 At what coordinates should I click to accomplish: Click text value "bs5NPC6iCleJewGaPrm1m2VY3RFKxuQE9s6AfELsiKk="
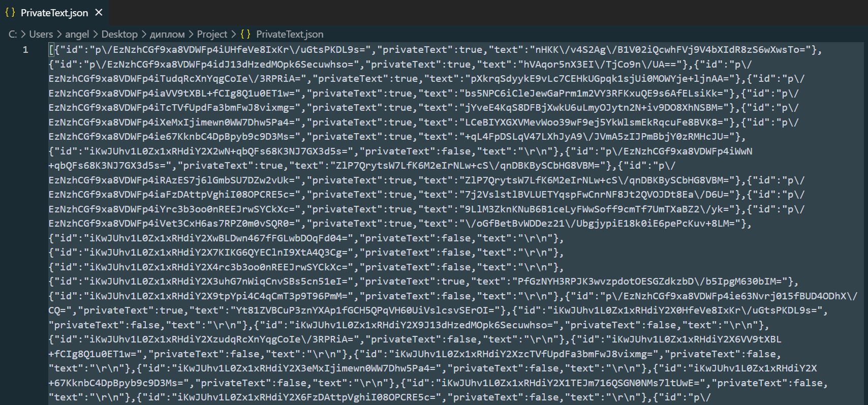(x=593, y=94)
